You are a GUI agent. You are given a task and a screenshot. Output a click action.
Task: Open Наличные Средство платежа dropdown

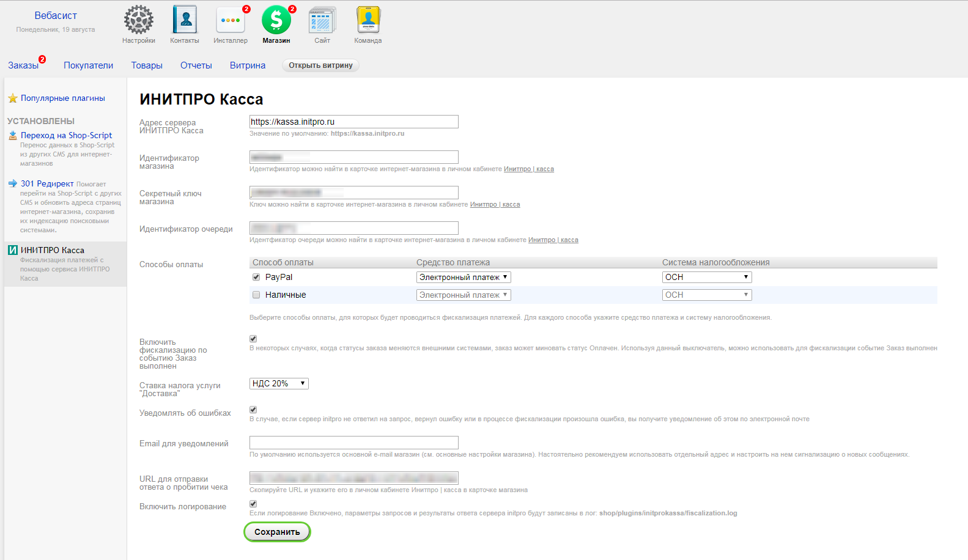point(464,295)
